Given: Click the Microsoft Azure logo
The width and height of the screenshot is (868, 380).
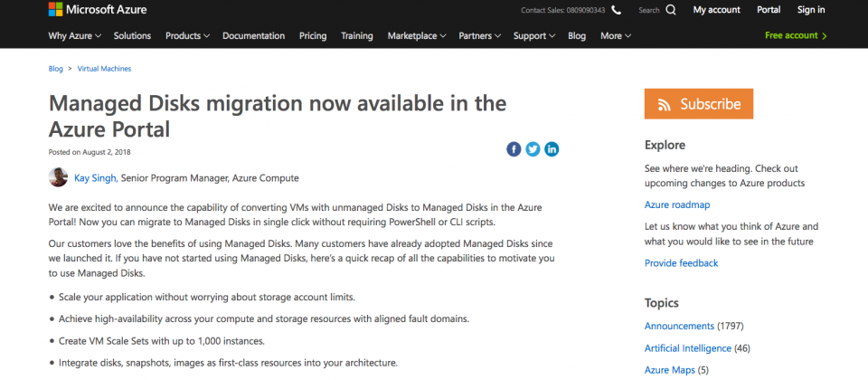Looking at the screenshot, I should tap(98, 9).
